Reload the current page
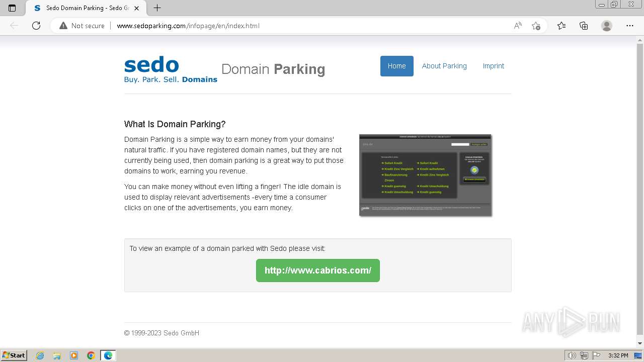644x362 pixels. pyautogui.click(x=36, y=26)
